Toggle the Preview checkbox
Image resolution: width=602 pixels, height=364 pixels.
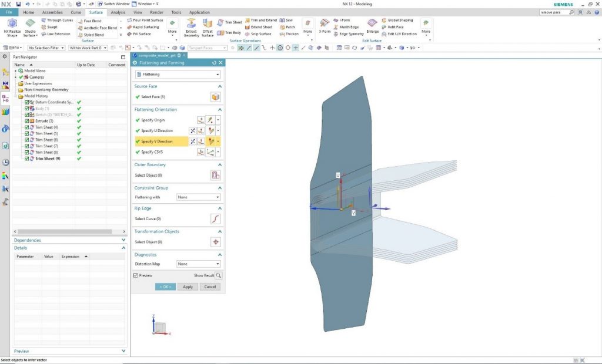click(136, 275)
